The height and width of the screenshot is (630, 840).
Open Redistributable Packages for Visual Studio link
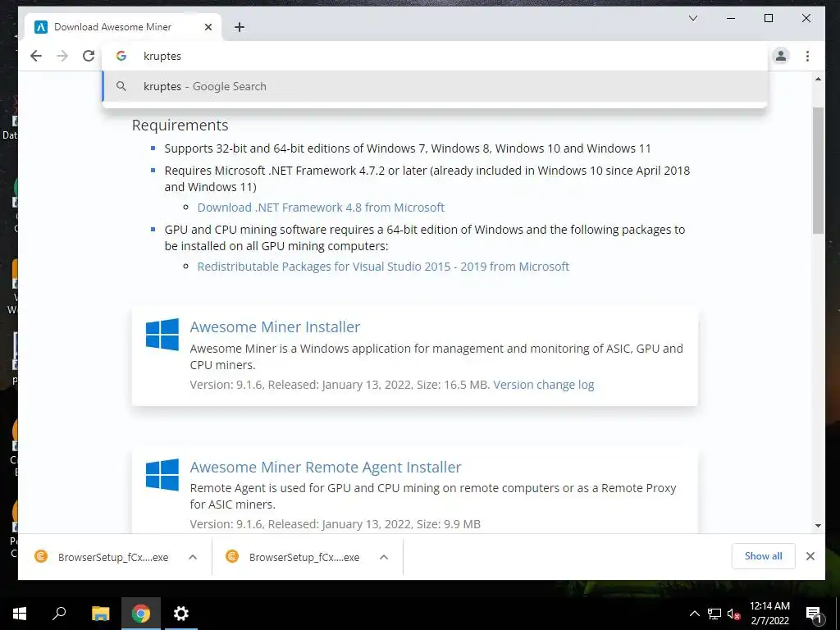tap(383, 267)
